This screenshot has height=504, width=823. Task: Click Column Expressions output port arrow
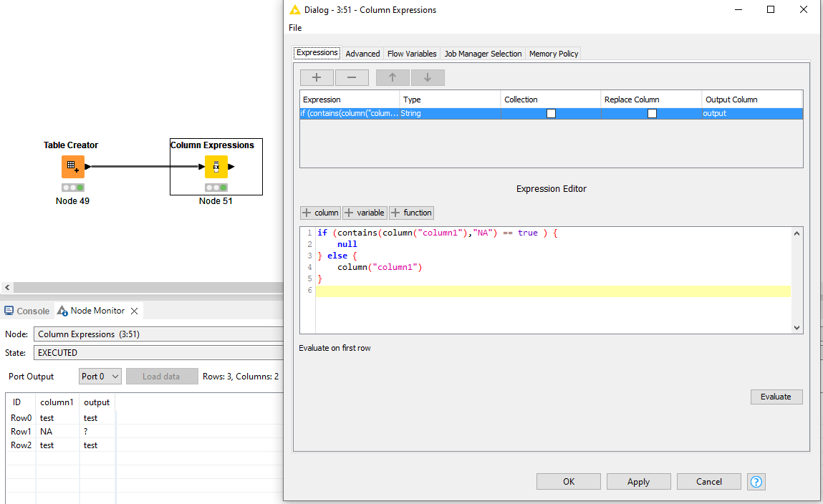(x=231, y=167)
